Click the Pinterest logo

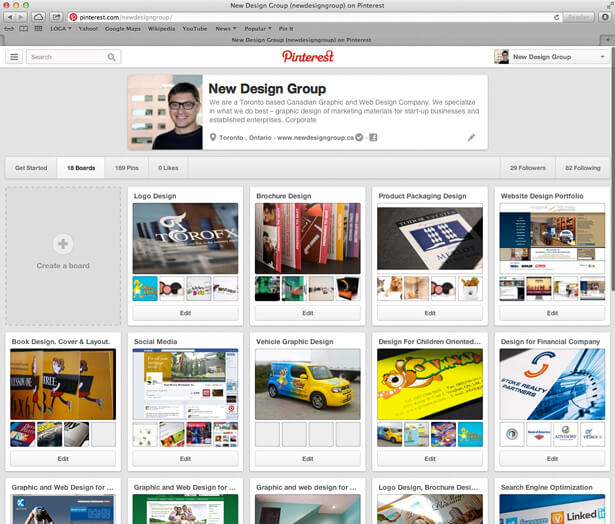tap(308, 56)
